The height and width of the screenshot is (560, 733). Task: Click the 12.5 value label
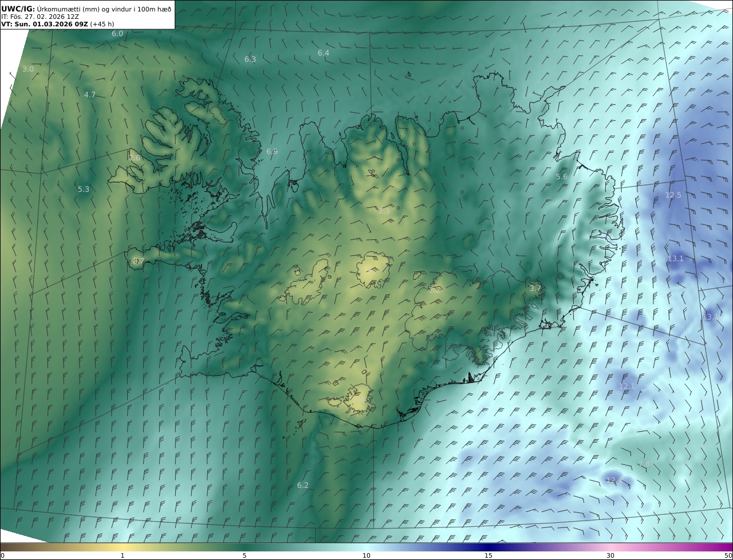click(x=673, y=195)
